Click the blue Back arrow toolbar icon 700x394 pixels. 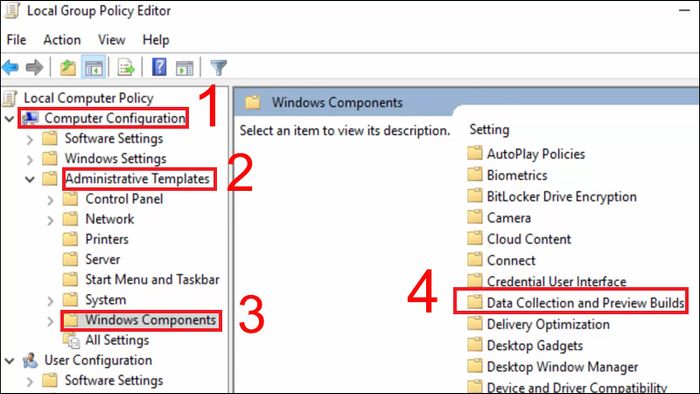[10, 68]
